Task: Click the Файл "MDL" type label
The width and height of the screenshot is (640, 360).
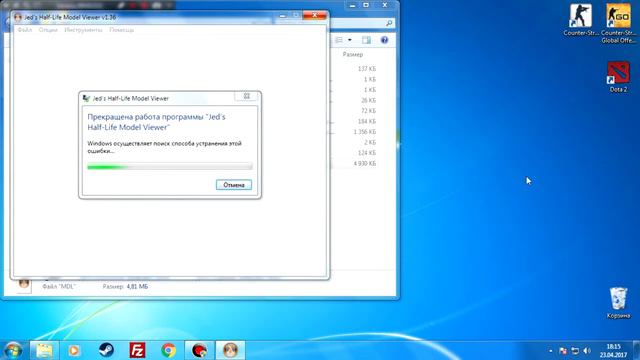Action: (x=59, y=287)
